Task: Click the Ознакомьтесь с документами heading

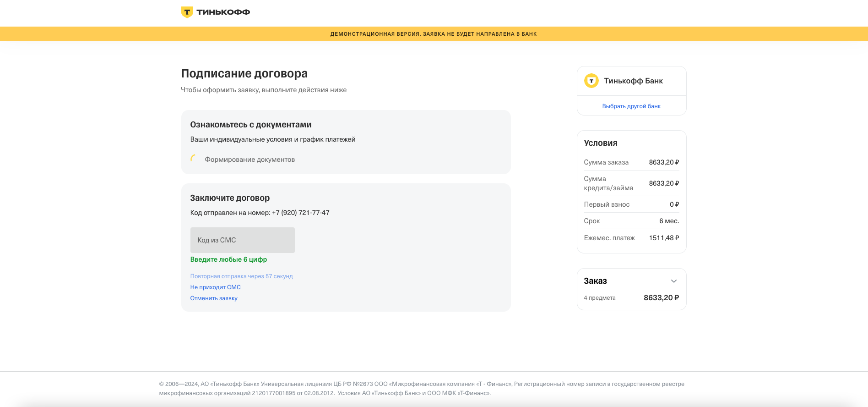Action: pyautogui.click(x=251, y=125)
